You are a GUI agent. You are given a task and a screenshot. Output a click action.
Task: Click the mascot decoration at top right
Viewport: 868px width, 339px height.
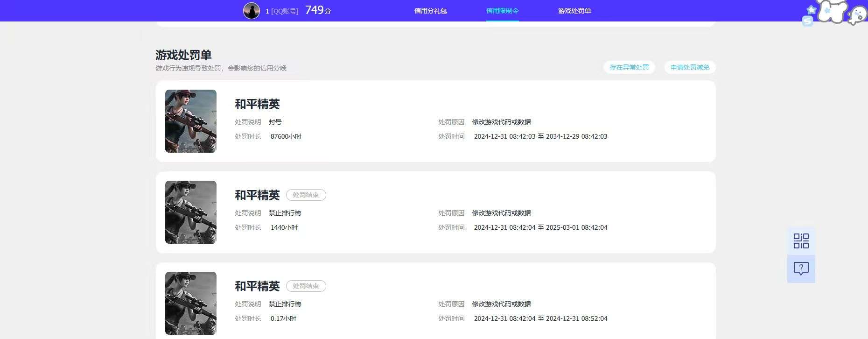coord(835,13)
